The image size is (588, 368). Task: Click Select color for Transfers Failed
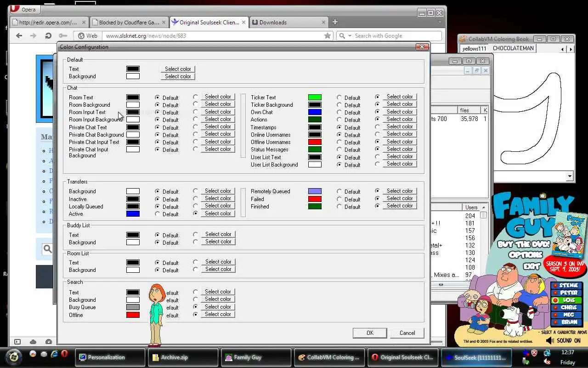click(400, 198)
